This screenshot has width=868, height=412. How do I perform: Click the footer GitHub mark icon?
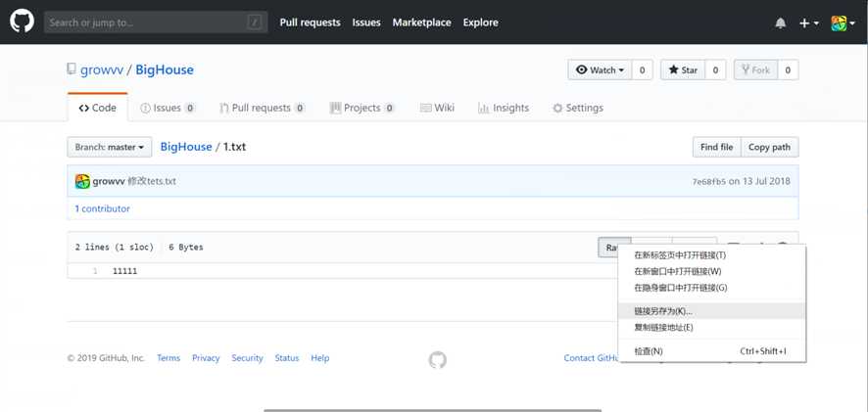coord(437,360)
